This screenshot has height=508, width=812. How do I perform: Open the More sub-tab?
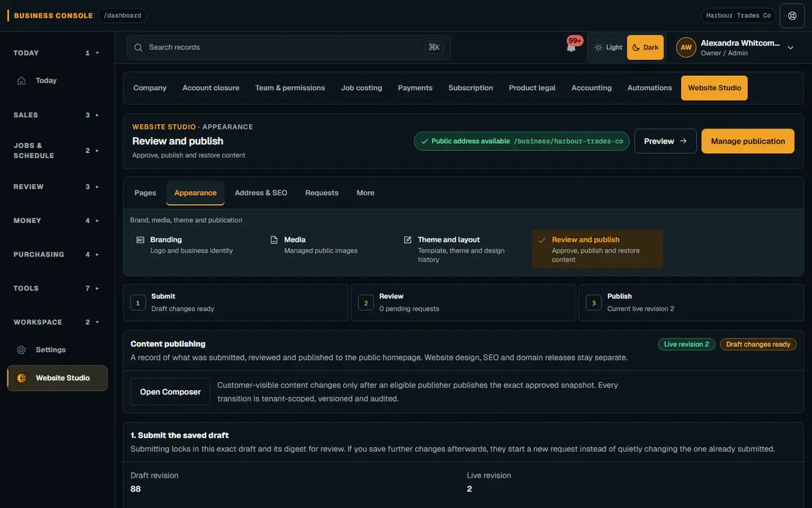pyautogui.click(x=365, y=193)
